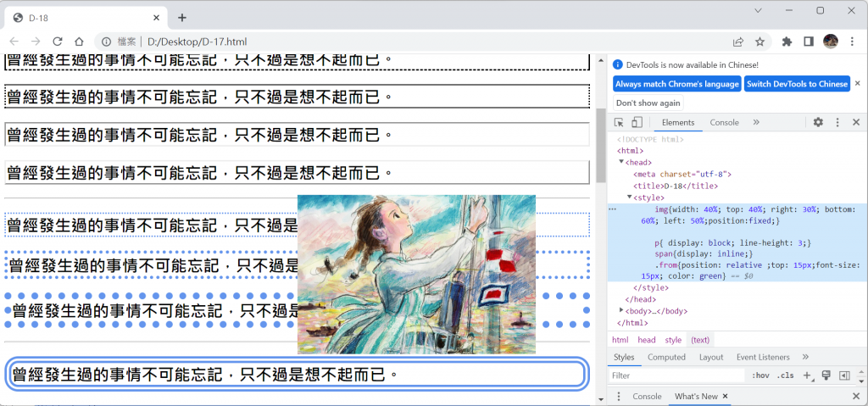
Task: Bookmark this page with the star icon
Action: [x=760, y=42]
